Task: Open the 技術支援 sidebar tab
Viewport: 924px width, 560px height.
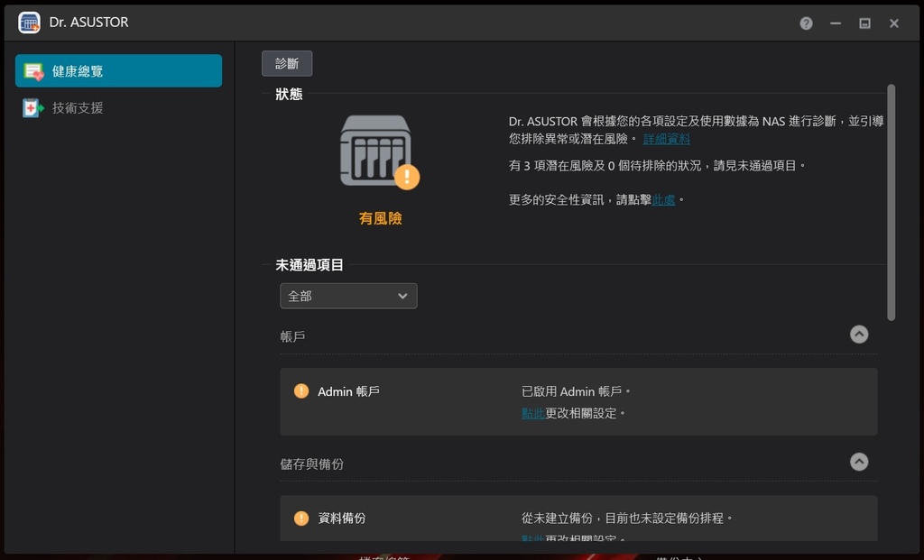Action: tap(118, 107)
